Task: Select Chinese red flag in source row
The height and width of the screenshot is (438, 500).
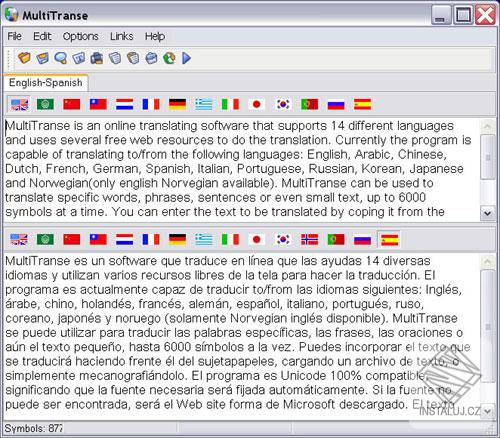Action: pyautogui.click(x=72, y=104)
